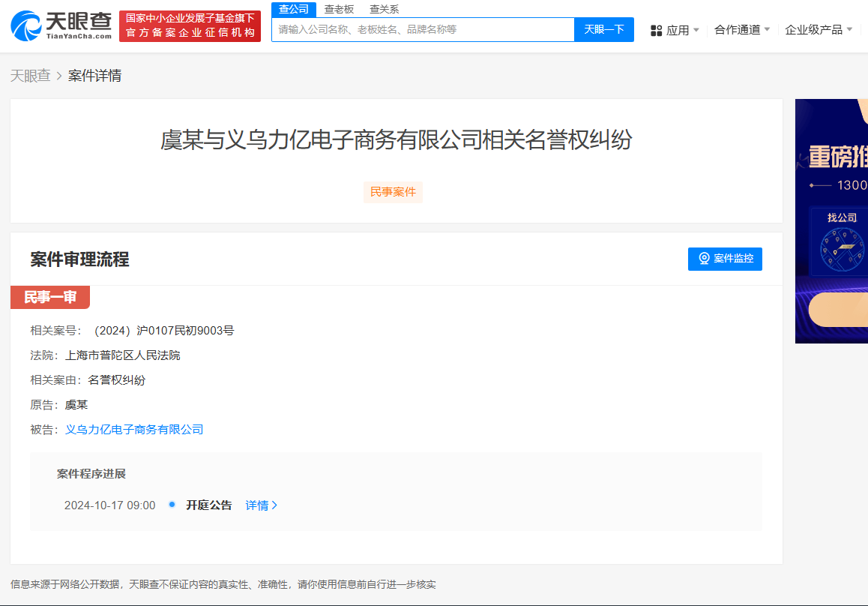Switch to the 查关系 search tab

click(384, 10)
